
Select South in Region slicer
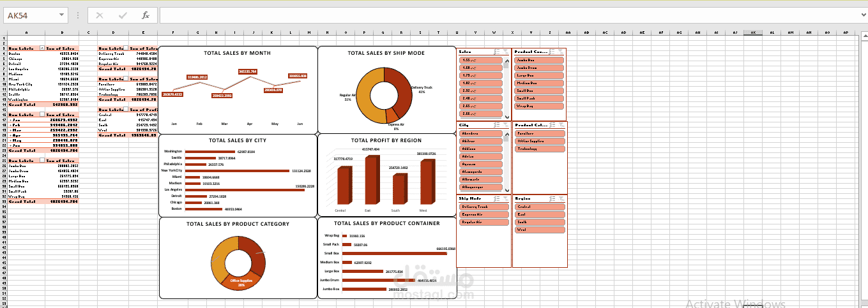click(x=539, y=222)
